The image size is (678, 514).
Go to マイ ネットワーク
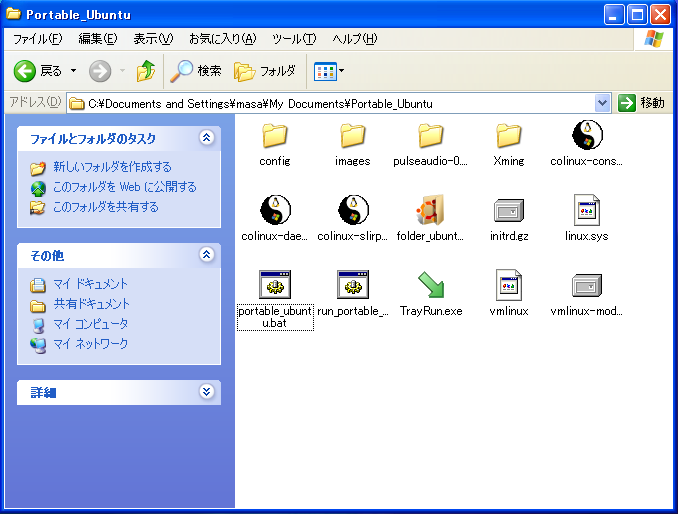[90, 344]
